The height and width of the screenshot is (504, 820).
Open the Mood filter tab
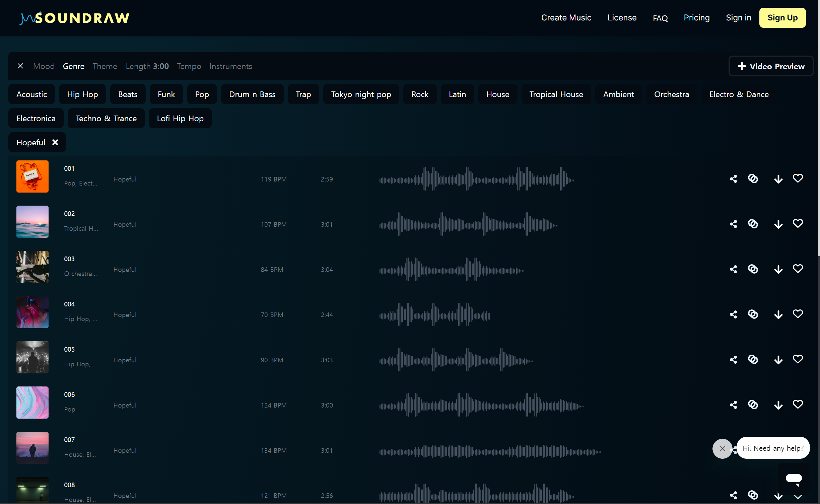pyautogui.click(x=44, y=66)
